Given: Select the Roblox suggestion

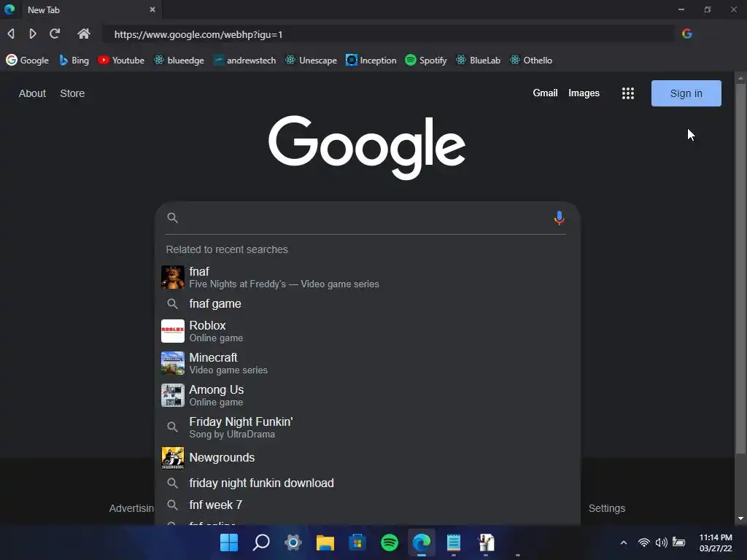Looking at the screenshot, I should point(368,331).
